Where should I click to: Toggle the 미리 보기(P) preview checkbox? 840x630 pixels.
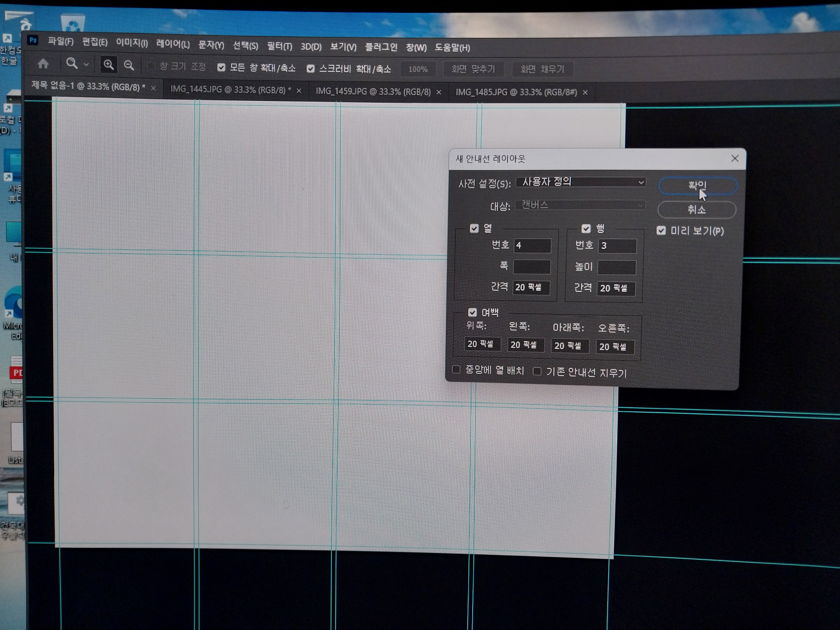pyautogui.click(x=661, y=231)
